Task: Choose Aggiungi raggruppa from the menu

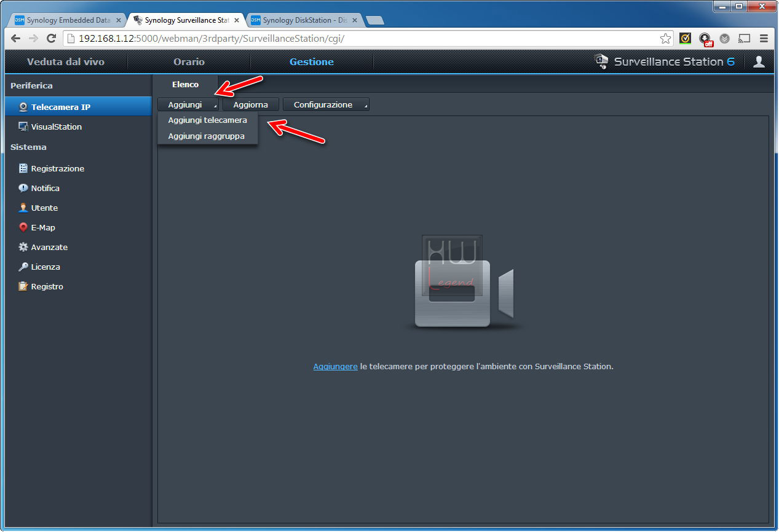Action: (207, 136)
